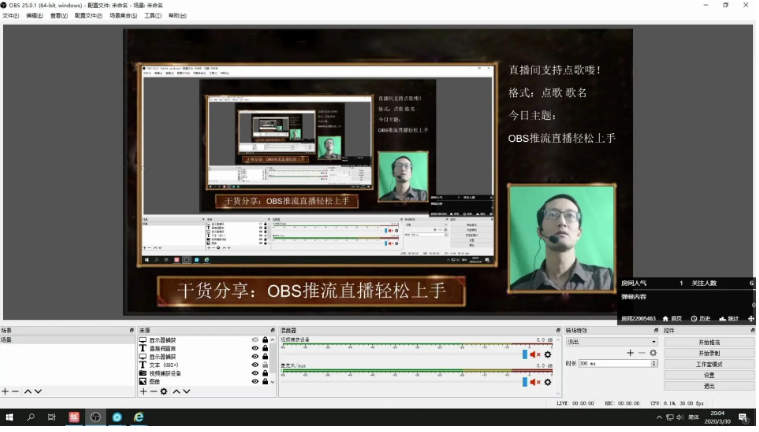This screenshot has height=432, width=759.
Task: Open the 文件(F) menu
Action: click(x=11, y=15)
